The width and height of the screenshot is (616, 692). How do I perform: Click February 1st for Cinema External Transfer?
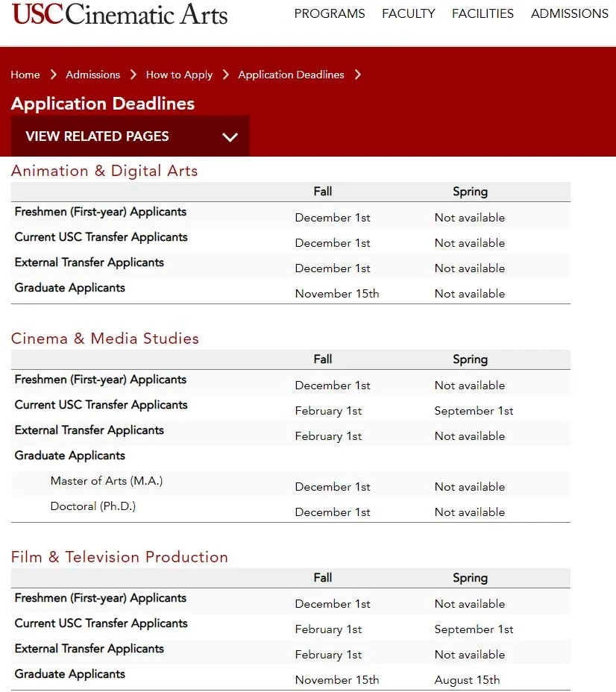point(328,436)
